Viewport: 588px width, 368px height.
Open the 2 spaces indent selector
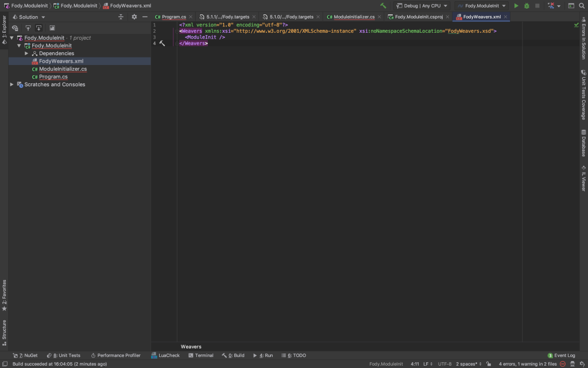469,364
